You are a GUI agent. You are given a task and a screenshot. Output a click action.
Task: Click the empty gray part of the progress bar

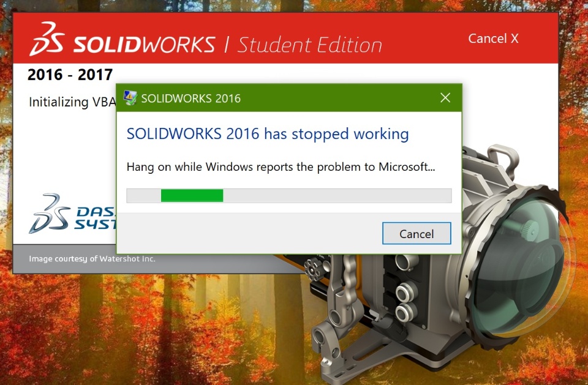pyautogui.click(x=337, y=196)
